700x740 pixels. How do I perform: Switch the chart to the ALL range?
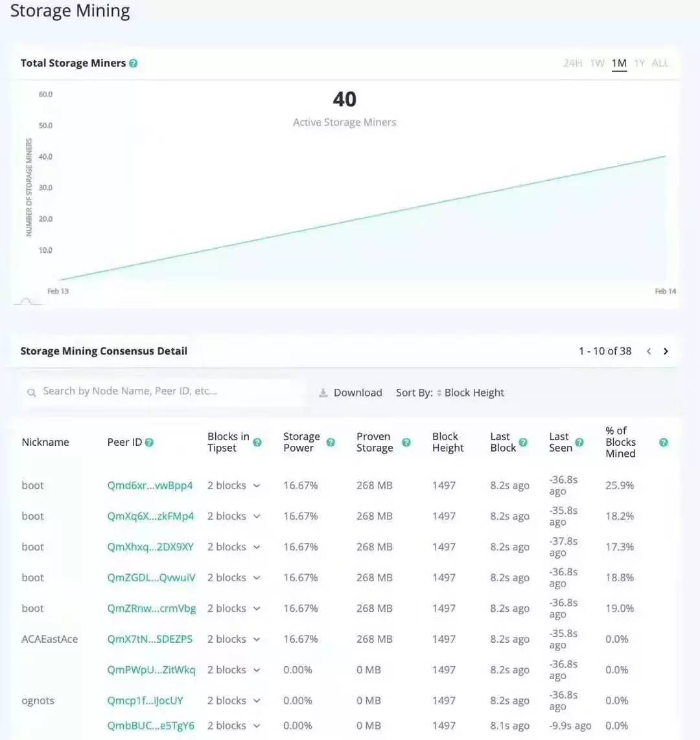[660, 63]
